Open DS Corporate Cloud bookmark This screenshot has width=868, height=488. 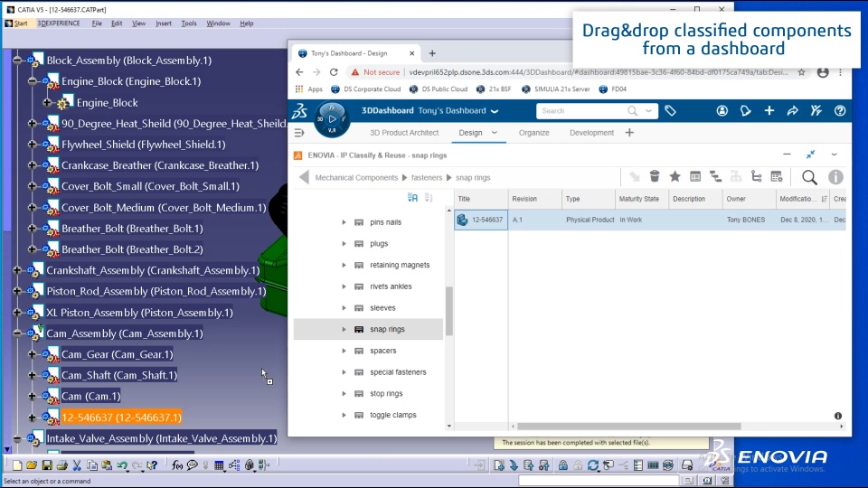[365, 89]
